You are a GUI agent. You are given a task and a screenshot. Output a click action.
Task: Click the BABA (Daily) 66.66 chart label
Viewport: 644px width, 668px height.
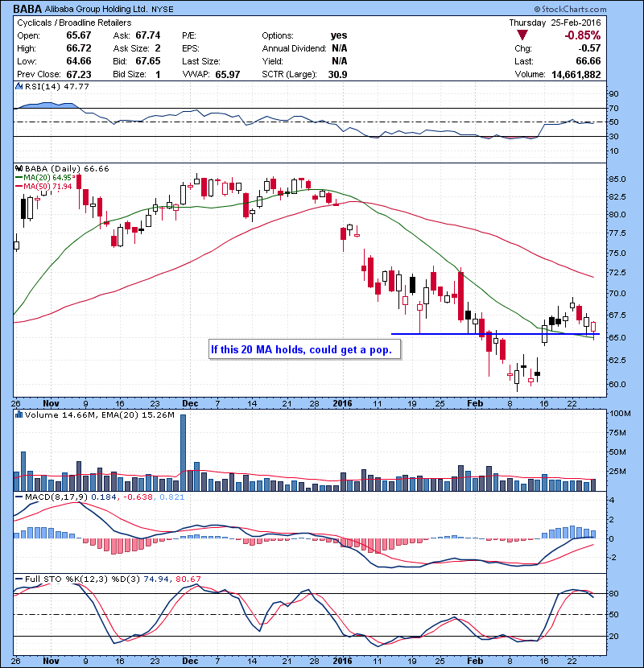[67, 169]
